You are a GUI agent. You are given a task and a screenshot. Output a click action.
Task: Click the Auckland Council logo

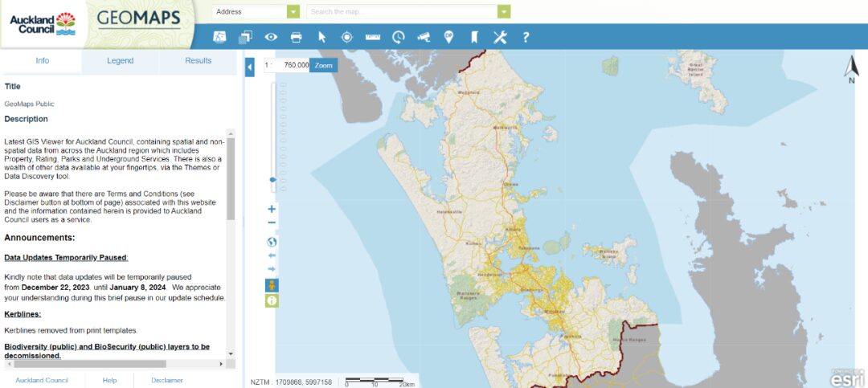[43, 24]
